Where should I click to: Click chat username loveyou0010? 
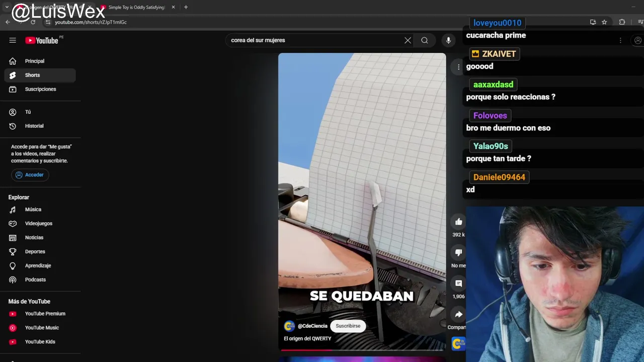coord(497,23)
